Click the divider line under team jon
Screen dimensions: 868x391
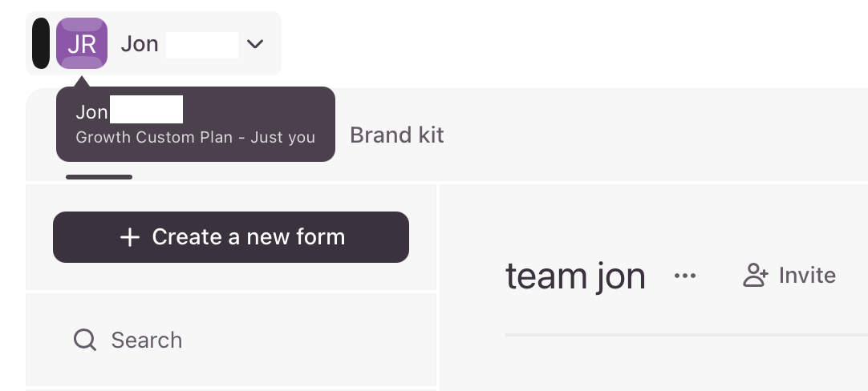click(x=687, y=335)
